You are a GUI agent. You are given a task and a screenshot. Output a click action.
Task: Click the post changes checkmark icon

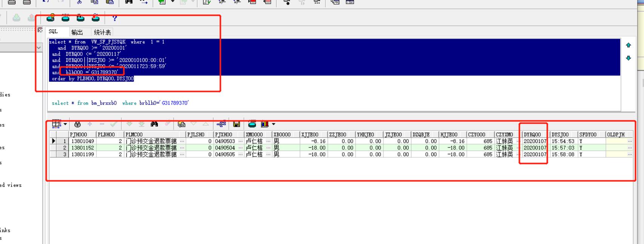click(x=113, y=124)
